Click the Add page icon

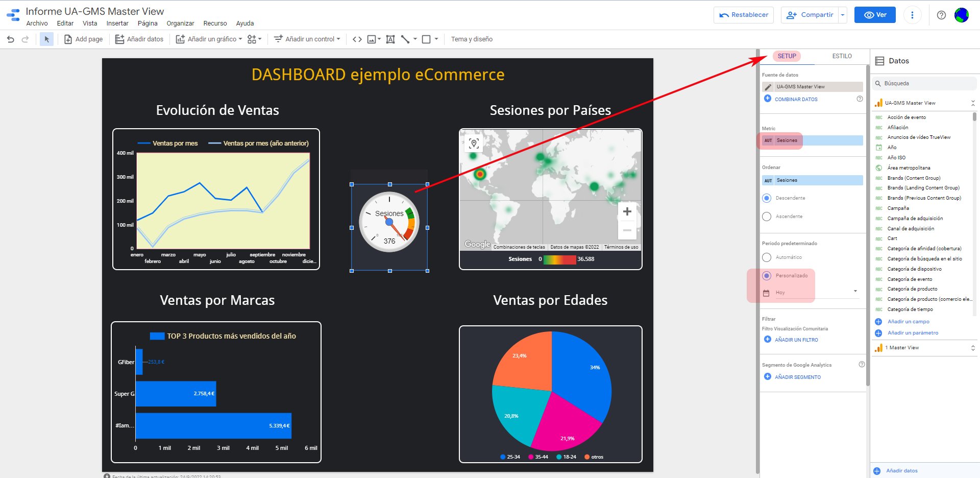[68, 39]
